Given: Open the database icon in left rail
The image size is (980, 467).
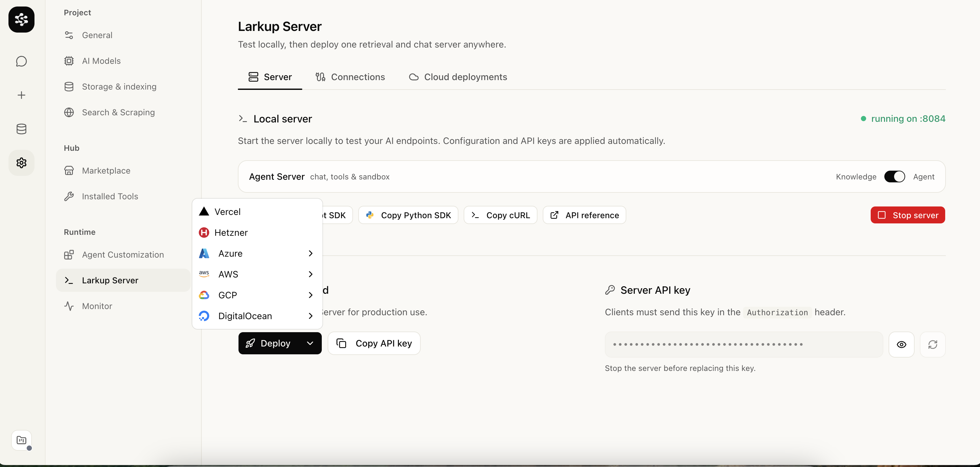Looking at the screenshot, I should (x=21, y=129).
